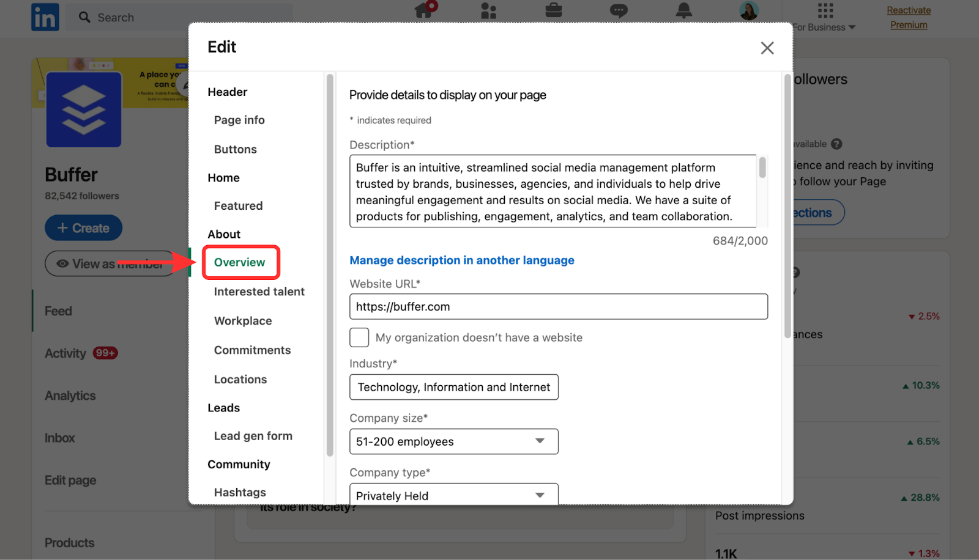The image size is (979, 560).
Task: Select Buttons in edit sidebar
Action: [x=236, y=149]
